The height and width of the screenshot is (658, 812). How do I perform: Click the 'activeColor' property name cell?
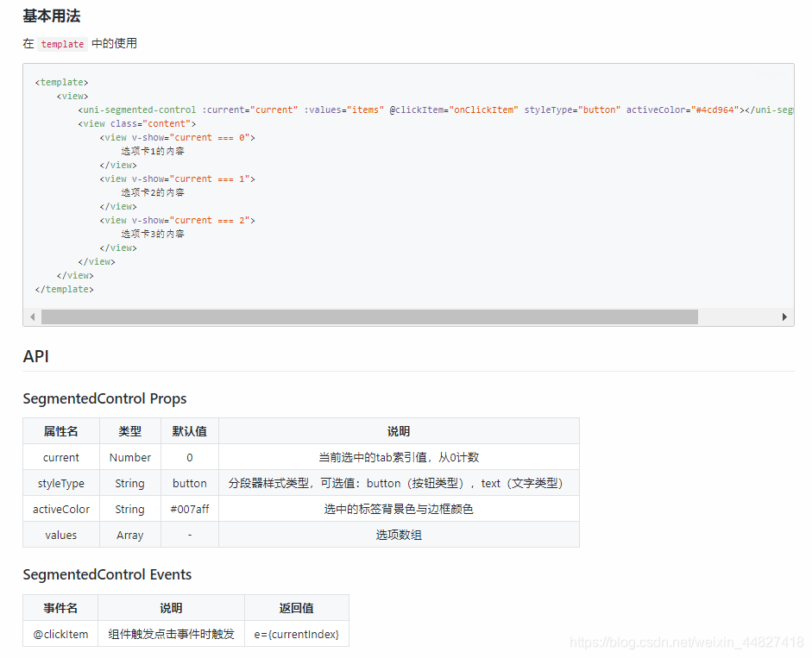coord(61,509)
